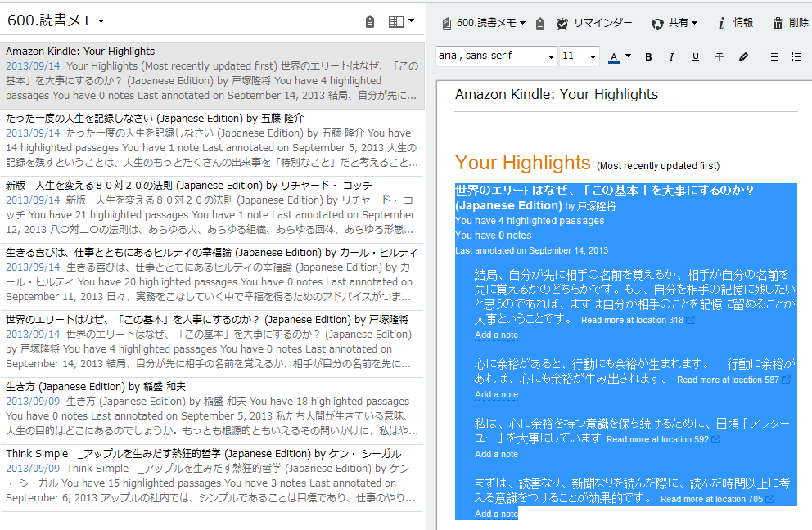Toggle bold formatting

click(648, 57)
